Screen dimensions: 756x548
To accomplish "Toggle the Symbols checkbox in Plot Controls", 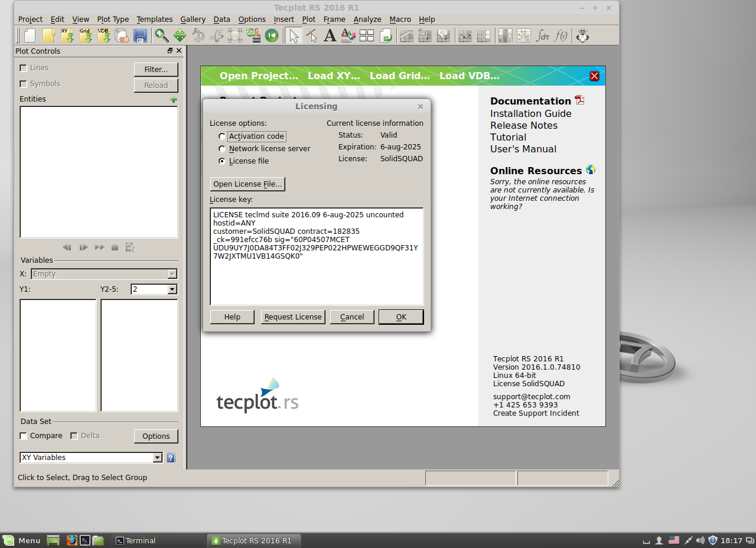I will tap(24, 84).
